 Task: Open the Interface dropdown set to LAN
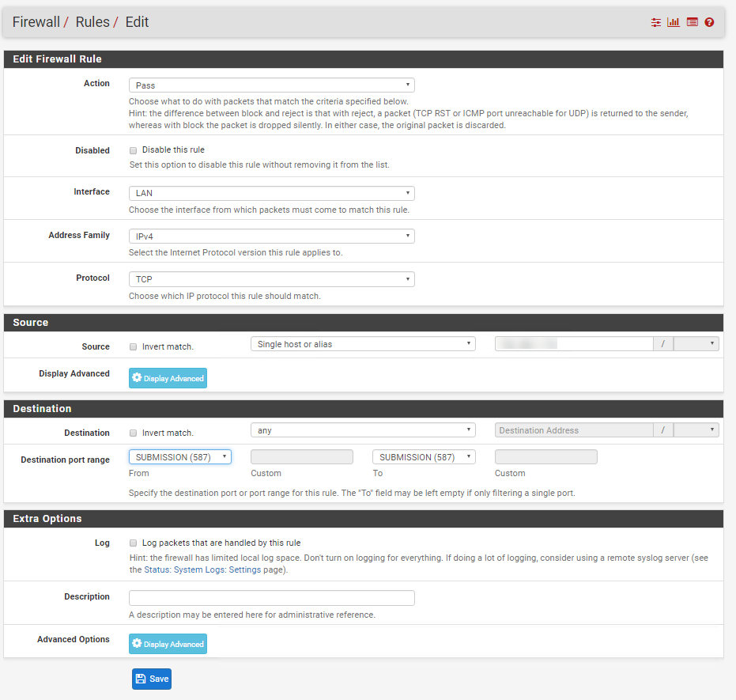(x=271, y=193)
